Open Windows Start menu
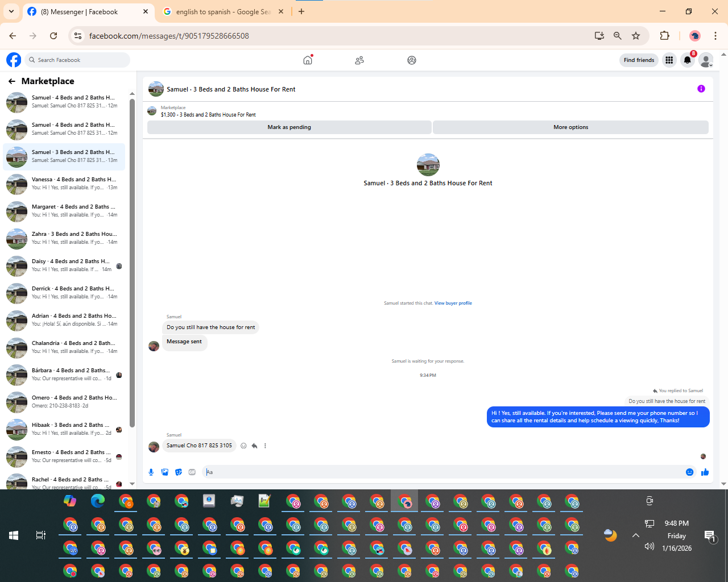 pos(14,535)
